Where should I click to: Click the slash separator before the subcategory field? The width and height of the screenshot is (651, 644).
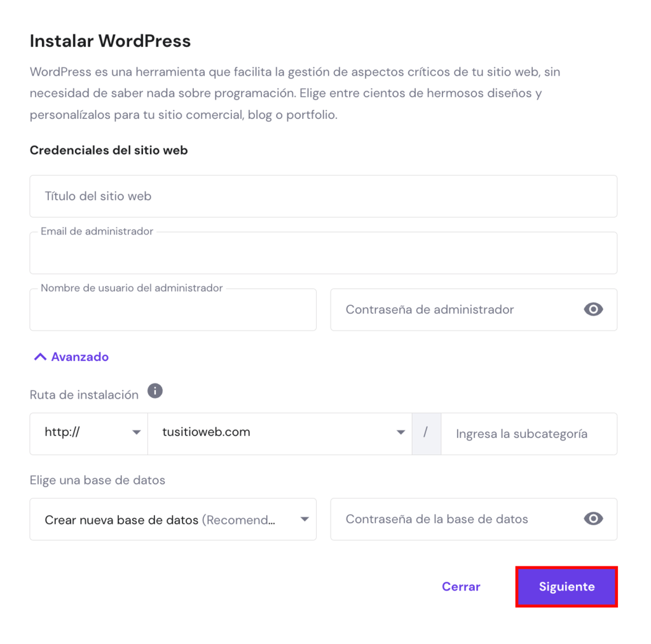426,433
